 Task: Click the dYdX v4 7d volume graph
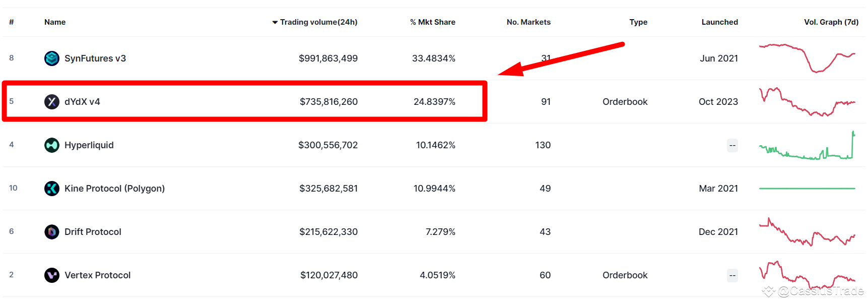click(807, 102)
